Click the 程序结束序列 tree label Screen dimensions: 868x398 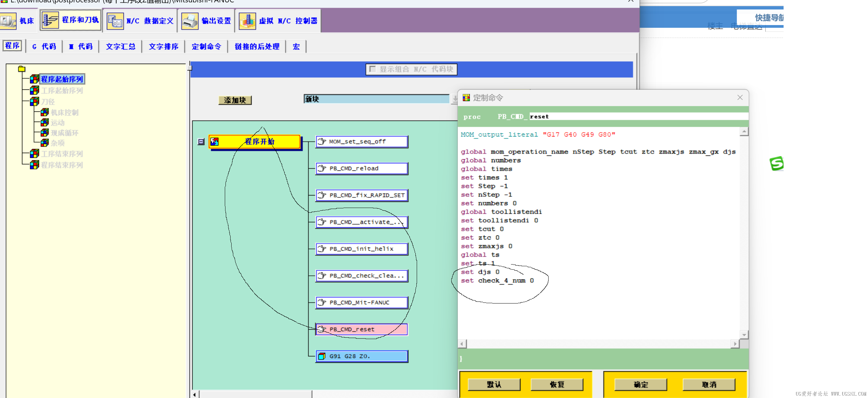pyautogui.click(x=62, y=165)
